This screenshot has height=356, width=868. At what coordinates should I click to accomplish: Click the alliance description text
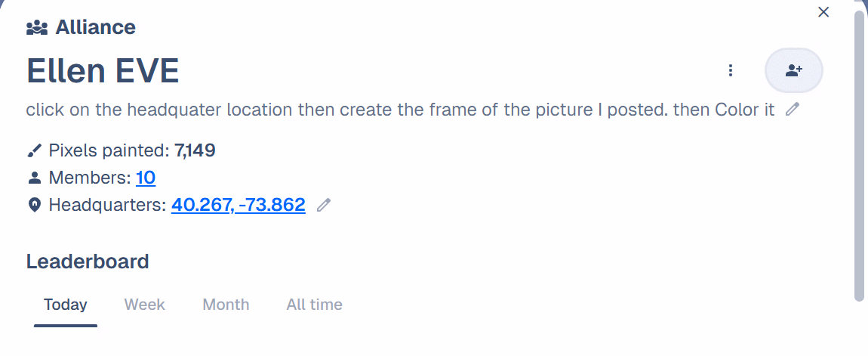pyautogui.click(x=400, y=110)
